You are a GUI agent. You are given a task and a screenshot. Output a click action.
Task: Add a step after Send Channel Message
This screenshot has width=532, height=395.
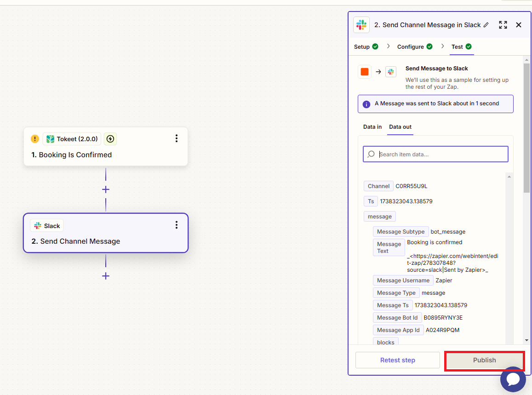(106, 276)
